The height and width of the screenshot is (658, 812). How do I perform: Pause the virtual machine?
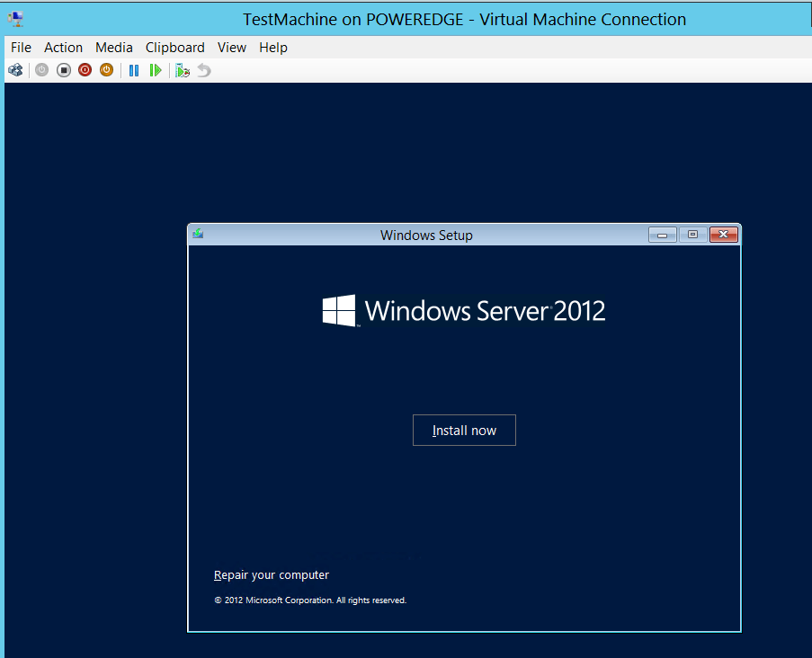pos(134,70)
